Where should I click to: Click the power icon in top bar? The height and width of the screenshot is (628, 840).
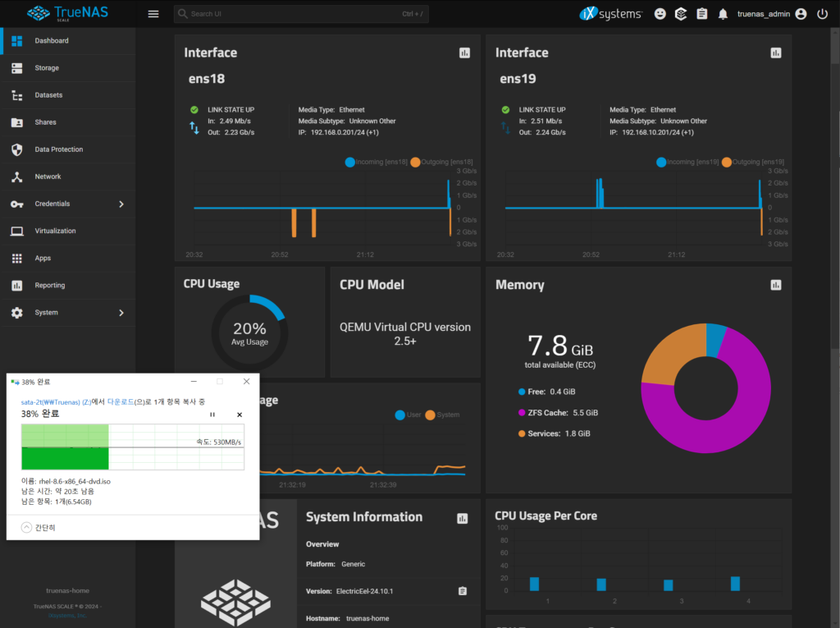tap(822, 14)
